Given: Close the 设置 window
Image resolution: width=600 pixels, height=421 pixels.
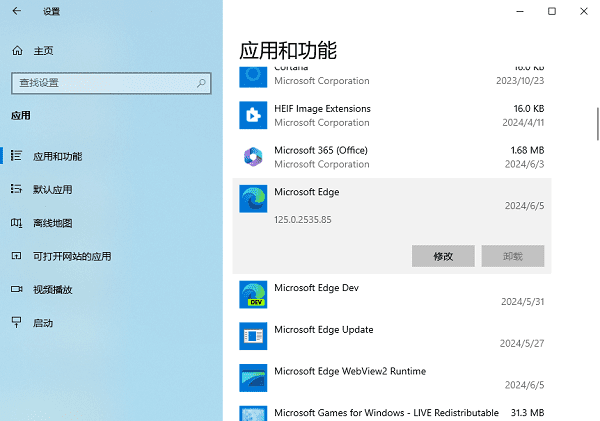Looking at the screenshot, I should [584, 11].
